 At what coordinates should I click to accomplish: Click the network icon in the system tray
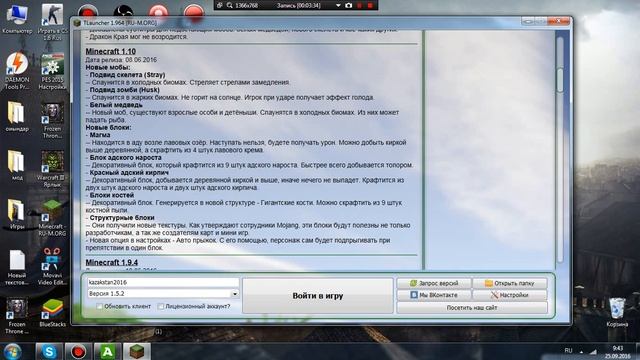click(x=593, y=351)
